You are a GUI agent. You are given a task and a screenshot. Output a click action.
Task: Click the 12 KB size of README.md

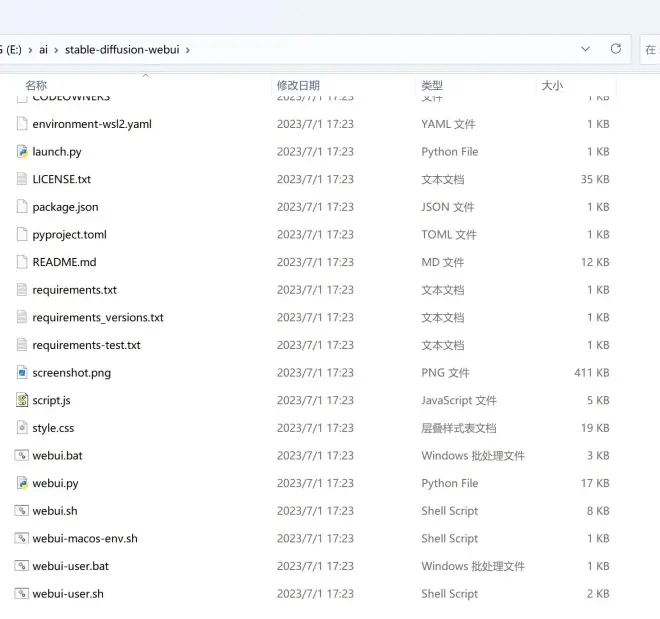click(x=595, y=262)
